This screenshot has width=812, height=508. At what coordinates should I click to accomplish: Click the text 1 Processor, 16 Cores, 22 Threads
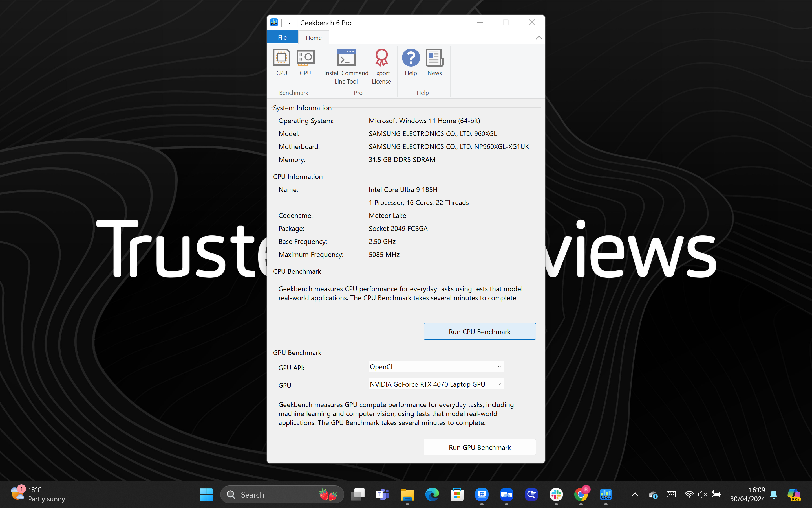(418, 202)
